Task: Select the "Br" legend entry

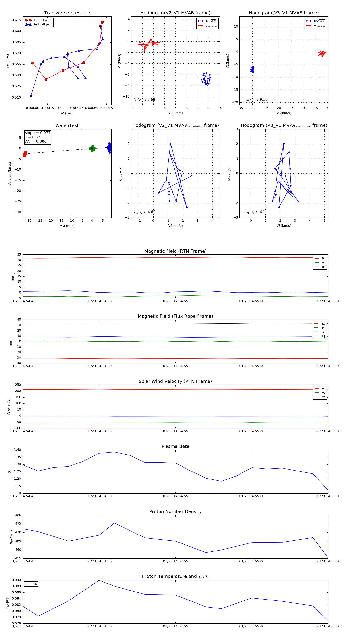Action: (x=320, y=259)
